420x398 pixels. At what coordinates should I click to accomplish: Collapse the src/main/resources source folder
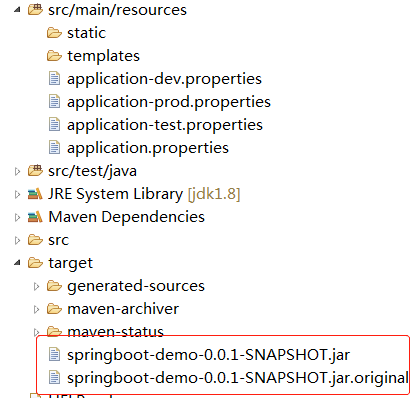[17, 10]
